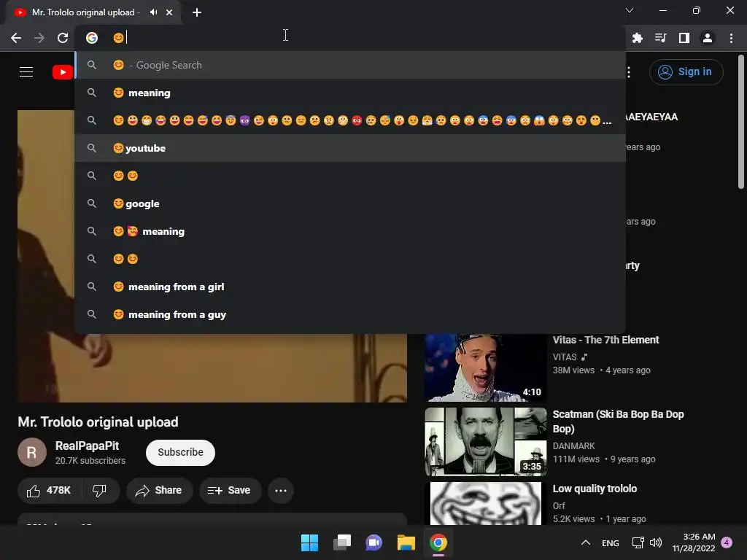This screenshot has height=560, width=747.
Task: Open the Chrome three-dot menu
Action: point(731,38)
